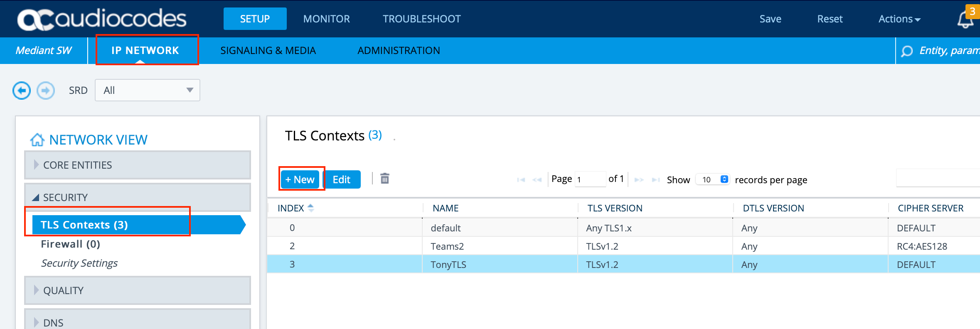Image resolution: width=980 pixels, height=329 pixels.
Task: Open Firewall (0) in sidebar
Action: pos(71,244)
